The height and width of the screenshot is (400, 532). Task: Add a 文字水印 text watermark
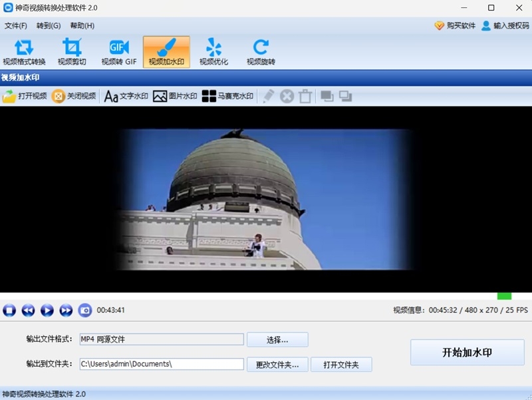click(x=126, y=96)
